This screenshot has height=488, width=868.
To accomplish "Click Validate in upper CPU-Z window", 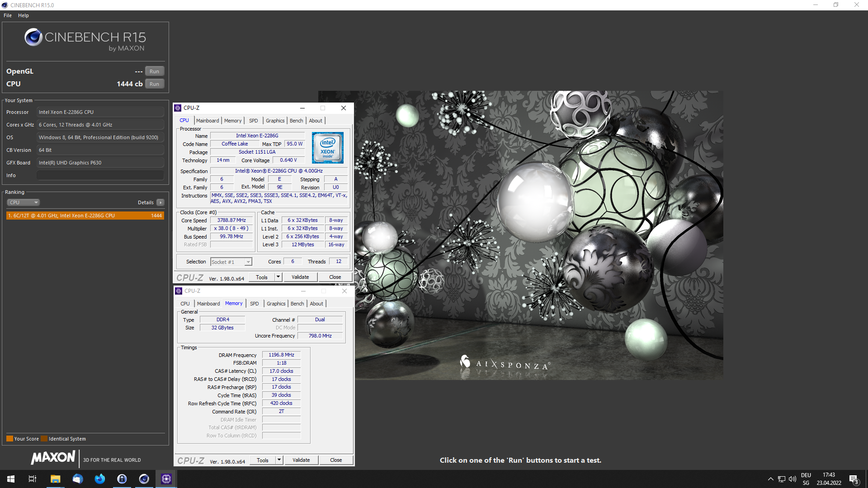I will coord(300,277).
